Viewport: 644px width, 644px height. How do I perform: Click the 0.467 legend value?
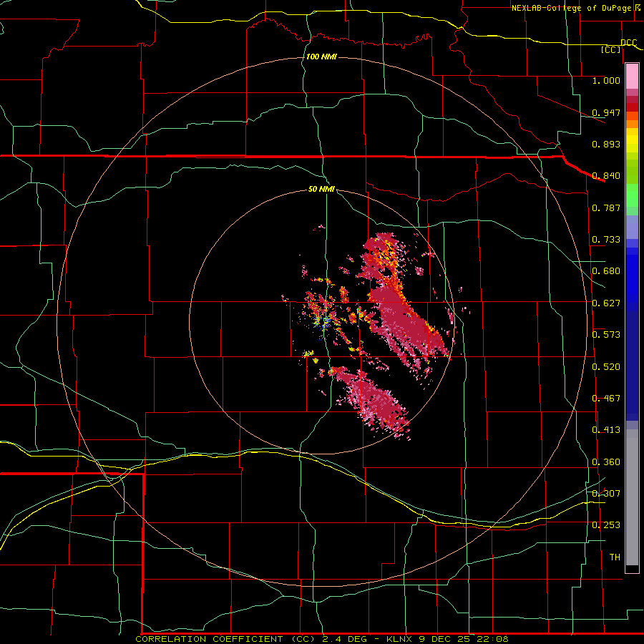point(606,399)
